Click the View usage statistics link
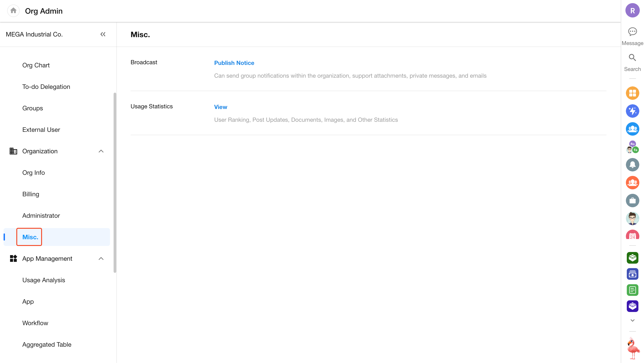Viewport: 644px width, 363px height. (220, 107)
